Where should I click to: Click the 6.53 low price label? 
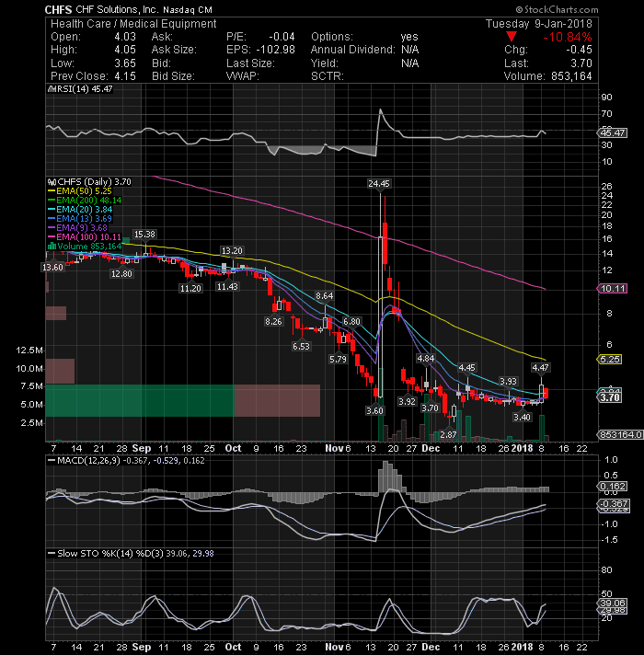(301, 346)
